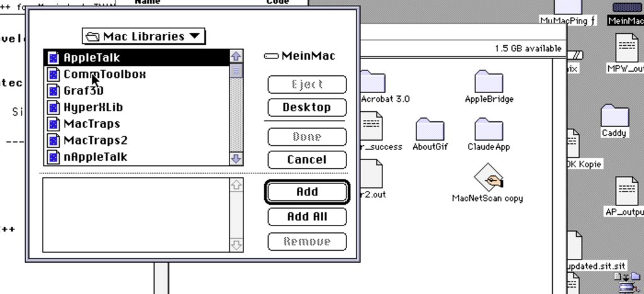Click the MeinMac disk on the desktop
The image size is (644, 294).
pos(628,8)
